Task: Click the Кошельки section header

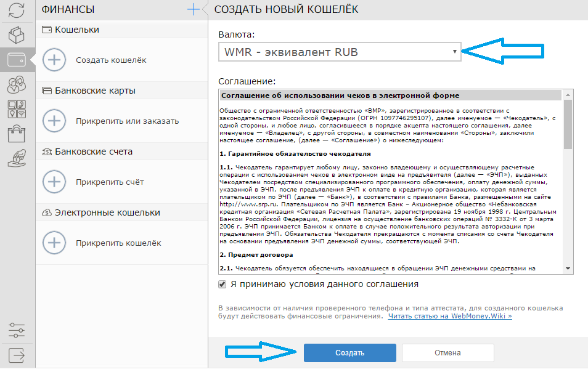Action: click(x=77, y=30)
